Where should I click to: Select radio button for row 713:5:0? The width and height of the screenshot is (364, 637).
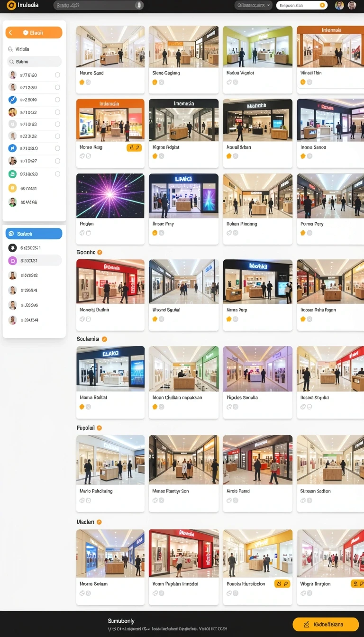57,148
